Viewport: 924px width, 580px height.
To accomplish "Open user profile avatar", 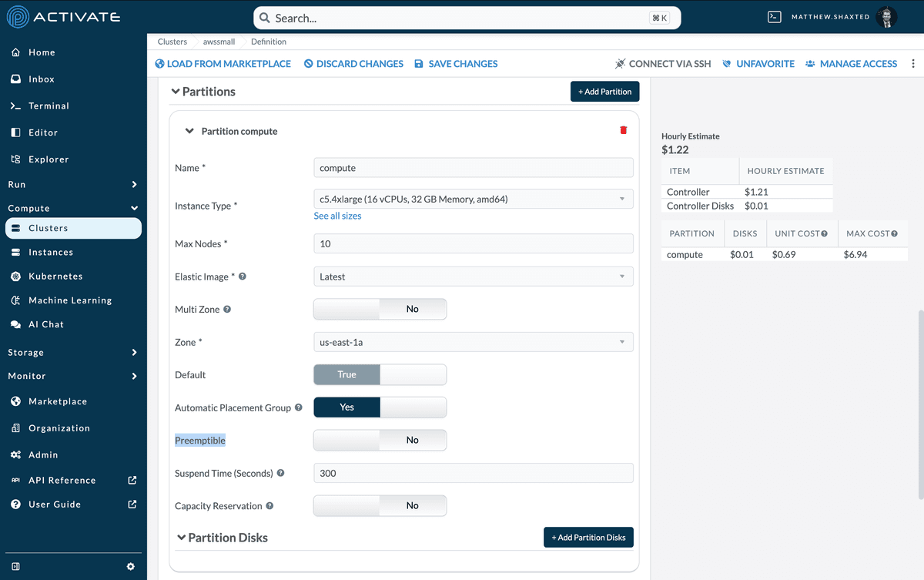I will tap(886, 17).
